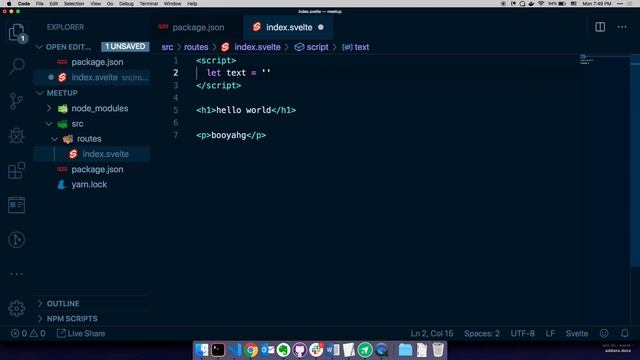This screenshot has height=360, width=640.
Task: Open the blue folder in the Dock
Action: point(405,350)
